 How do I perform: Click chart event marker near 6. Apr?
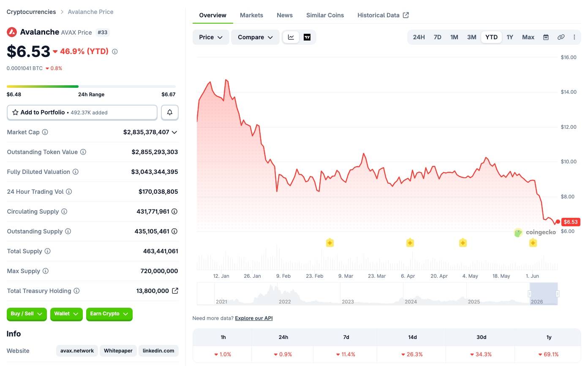click(x=410, y=243)
